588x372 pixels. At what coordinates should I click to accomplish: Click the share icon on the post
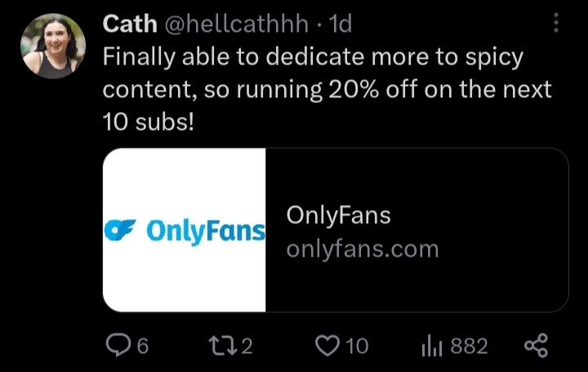click(x=537, y=347)
